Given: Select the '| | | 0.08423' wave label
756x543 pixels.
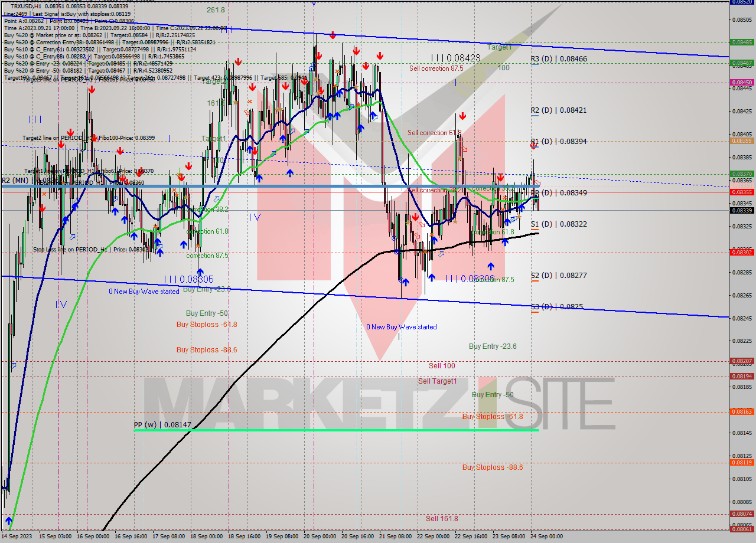Looking at the screenshot, I should coord(455,58).
